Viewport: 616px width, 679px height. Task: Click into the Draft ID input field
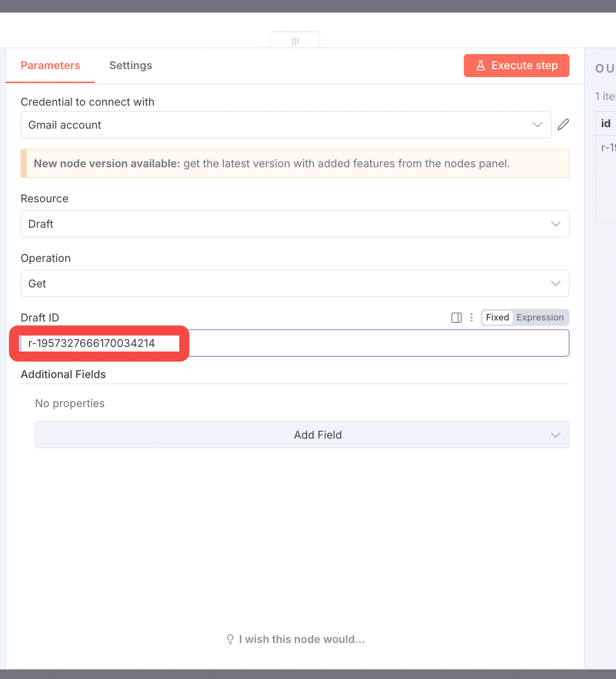pos(359,343)
